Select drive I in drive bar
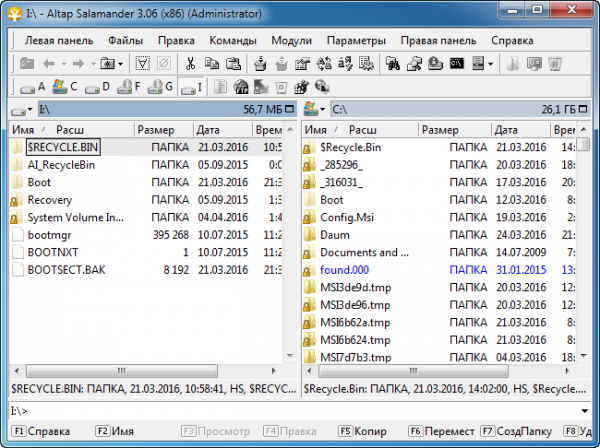The width and height of the screenshot is (600, 448). (x=191, y=87)
